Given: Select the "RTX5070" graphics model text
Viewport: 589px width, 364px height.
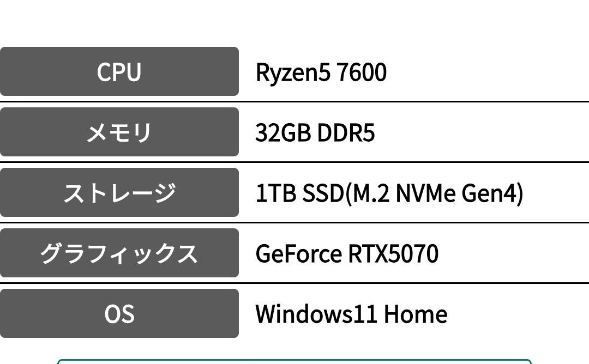Looking at the screenshot, I should pos(392,254).
